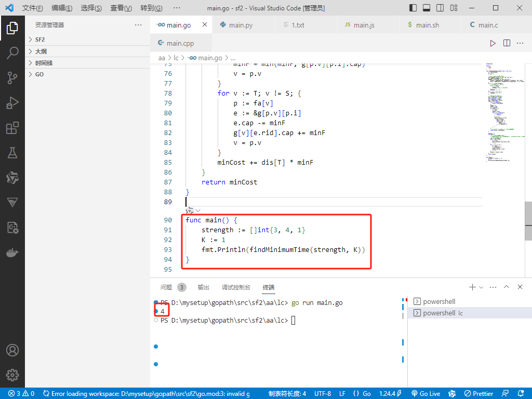Switch to the main.cpp tab
Image resolution: width=532 pixels, height=399 pixels.
[180, 43]
